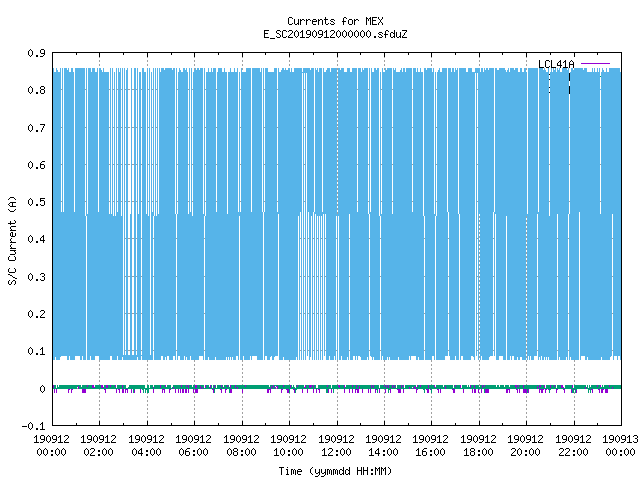Click the x-axis tick label 190912 02:00
This screenshot has width=640, height=480.
[98, 445]
